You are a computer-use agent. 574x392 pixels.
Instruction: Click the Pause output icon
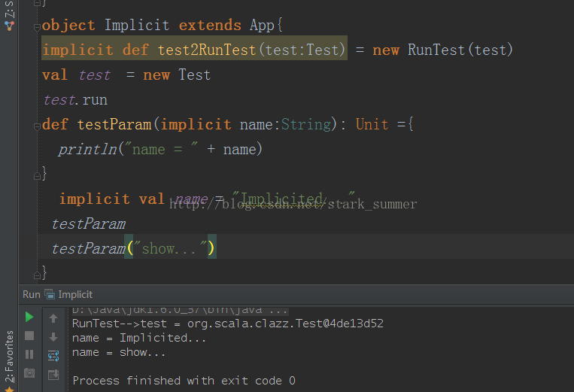pyautogui.click(x=29, y=354)
